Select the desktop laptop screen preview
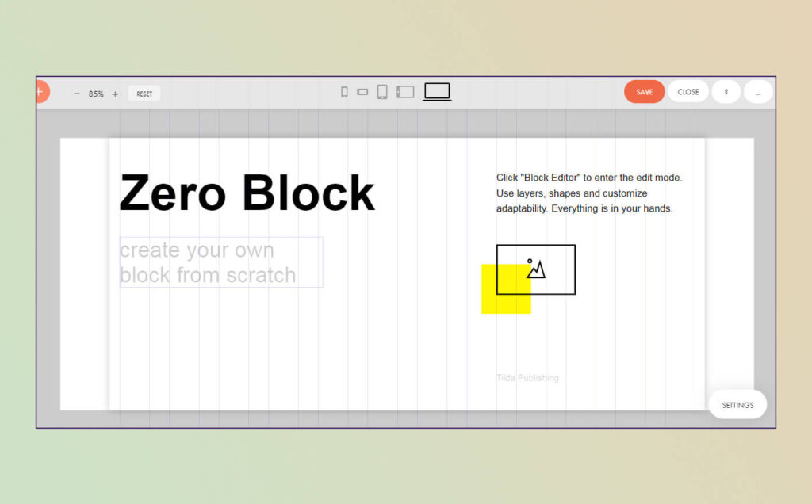Viewport: 812px width, 504px height. pos(437,92)
